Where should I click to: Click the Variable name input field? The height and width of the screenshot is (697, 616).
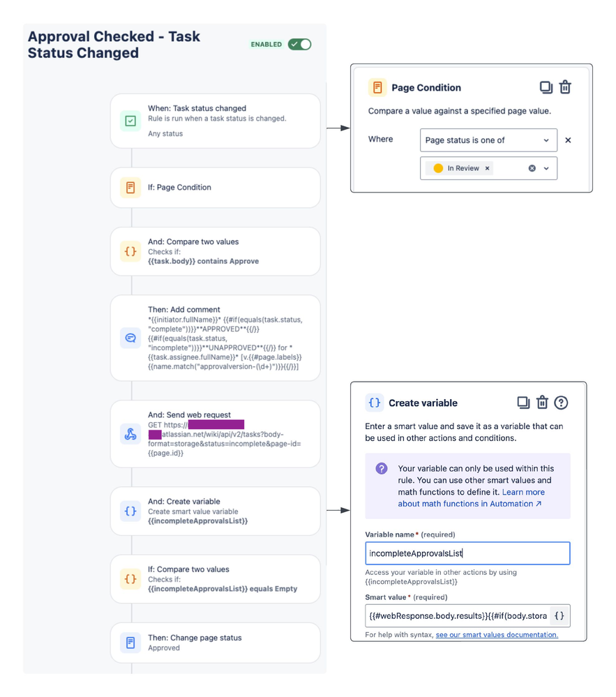coord(467,553)
